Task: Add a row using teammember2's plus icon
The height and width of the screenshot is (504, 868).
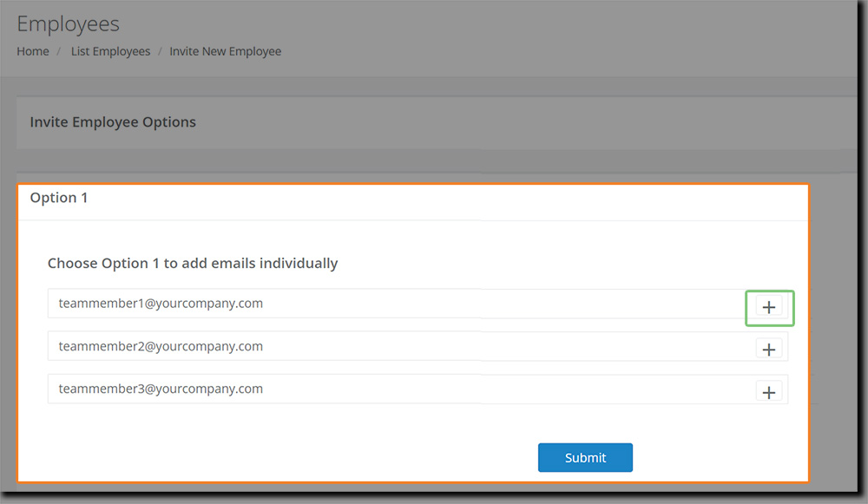Action: 769,350
